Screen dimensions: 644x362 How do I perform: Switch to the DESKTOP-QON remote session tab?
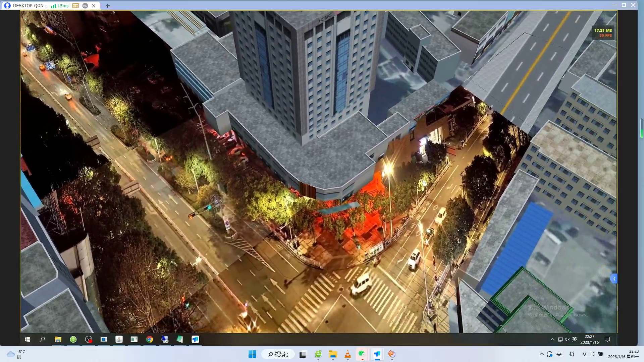click(30, 6)
